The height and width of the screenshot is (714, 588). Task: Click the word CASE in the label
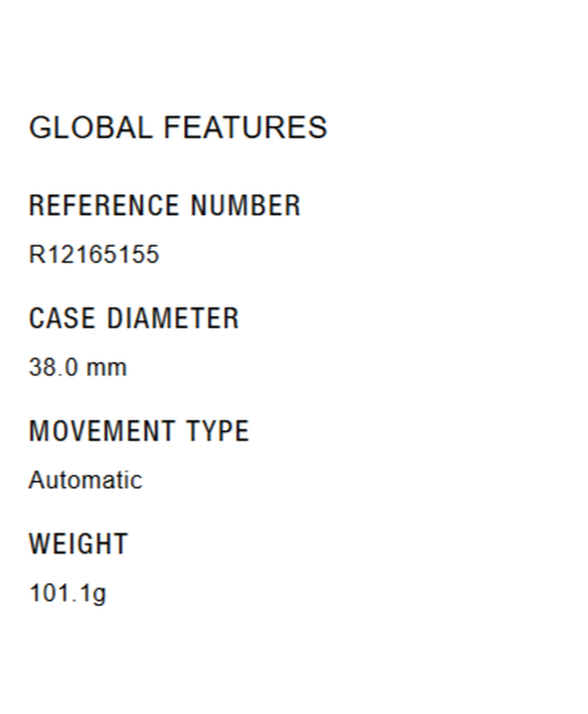pyautogui.click(x=61, y=318)
